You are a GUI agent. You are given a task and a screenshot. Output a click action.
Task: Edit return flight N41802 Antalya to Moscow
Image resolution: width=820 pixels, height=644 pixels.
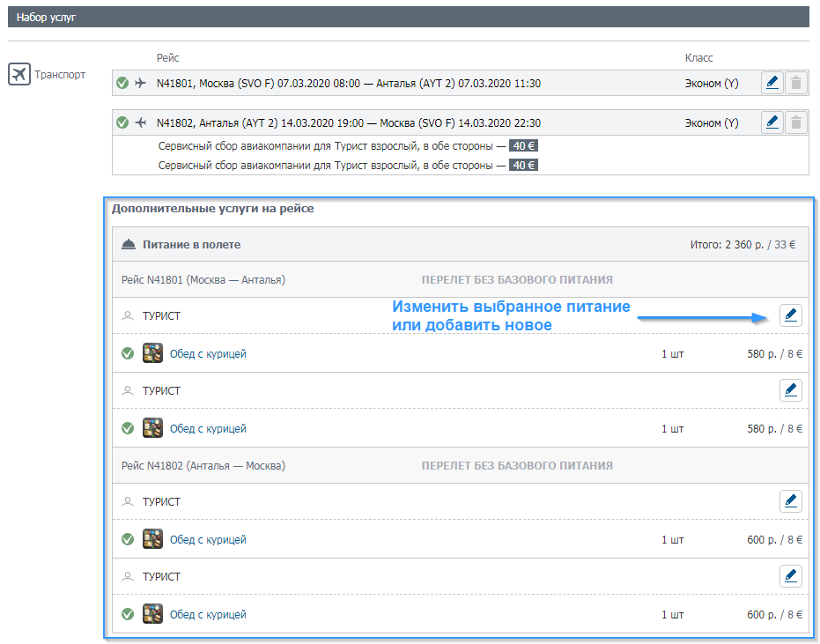[772, 122]
